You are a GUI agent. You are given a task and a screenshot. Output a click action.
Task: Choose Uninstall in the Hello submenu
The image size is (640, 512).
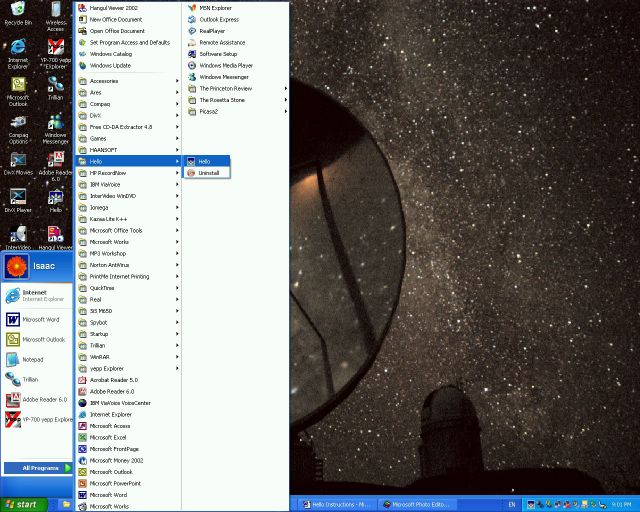pos(207,173)
